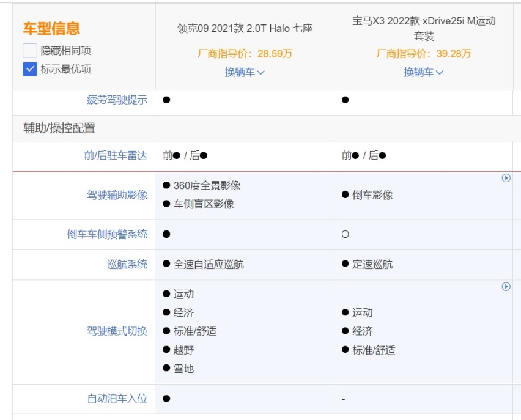Enable the 隐藏相同项 checkbox

pos(30,51)
